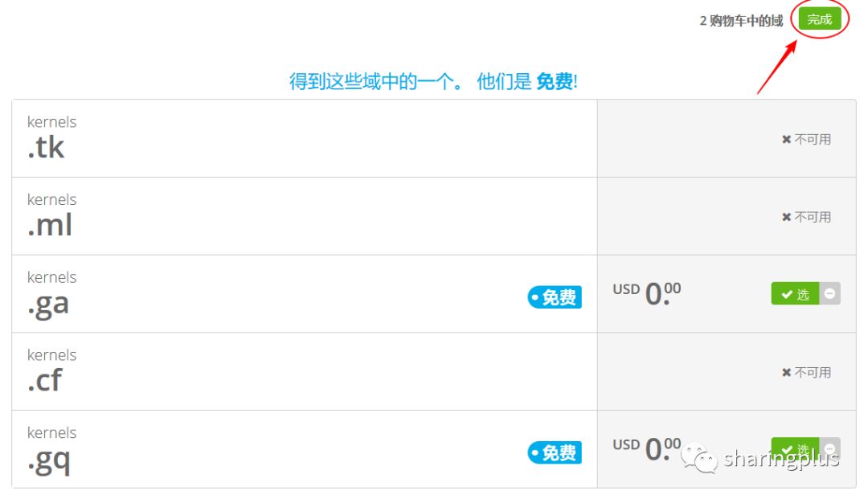Image resolution: width=868 pixels, height=499 pixels.
Task: Click the 不可用 X icon for .cf
Action: tap(786, 372)
